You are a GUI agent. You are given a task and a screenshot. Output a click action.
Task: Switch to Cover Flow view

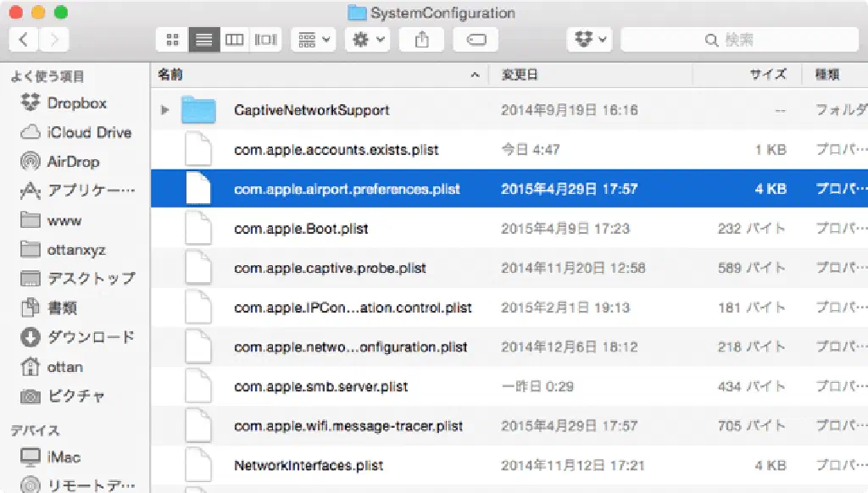coord(266,40)
